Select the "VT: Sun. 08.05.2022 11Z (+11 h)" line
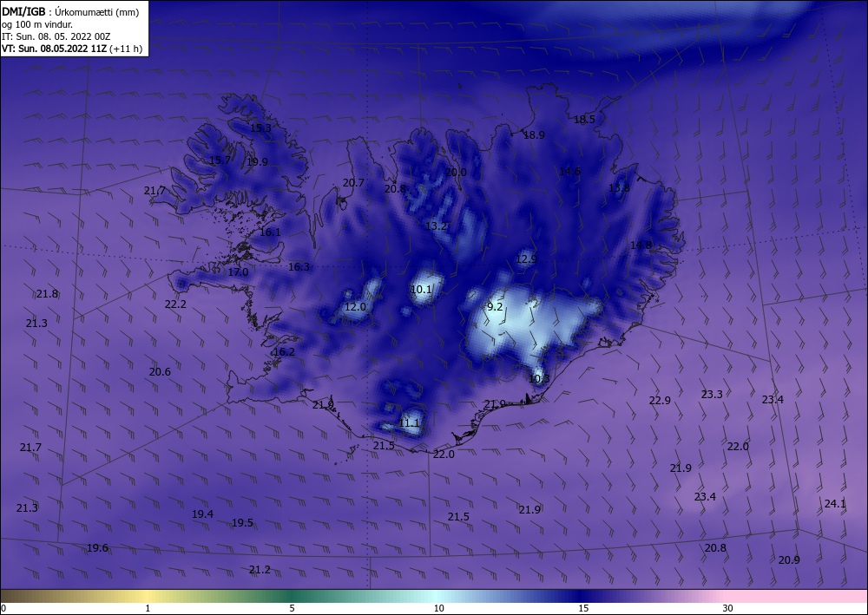 [x=72, y=49]
